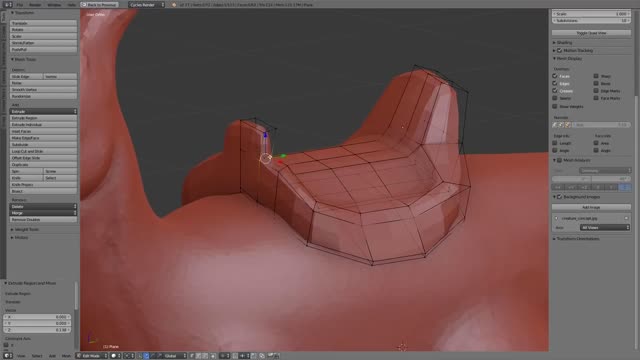Enable the Show Weights checkbox
Image resolution: width=640 pixels, height=360 pixels.
(x=555, y=106)
